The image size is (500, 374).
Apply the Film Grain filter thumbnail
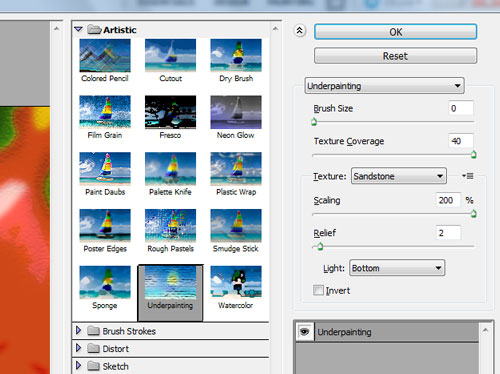(x=105, y=112)
